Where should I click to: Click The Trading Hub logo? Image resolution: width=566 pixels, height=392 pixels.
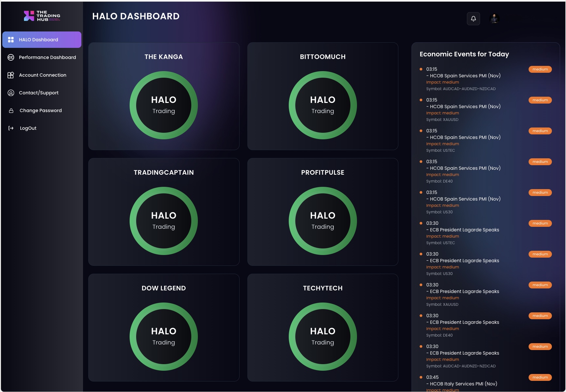42,16
